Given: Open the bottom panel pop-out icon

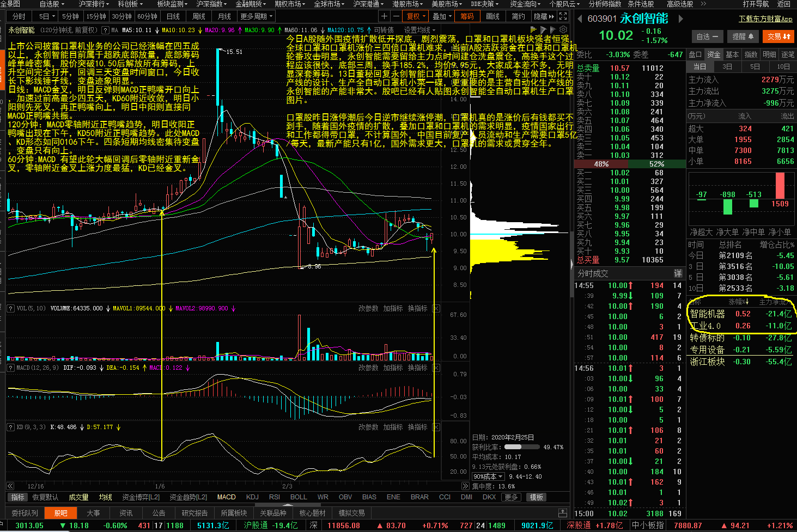Looking at the screenshot, I should (563, 512).
